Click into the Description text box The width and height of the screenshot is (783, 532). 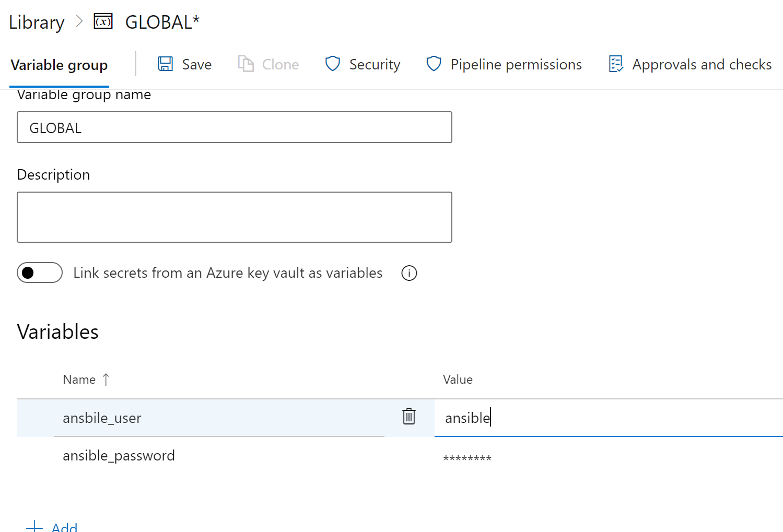click(234, 217)
